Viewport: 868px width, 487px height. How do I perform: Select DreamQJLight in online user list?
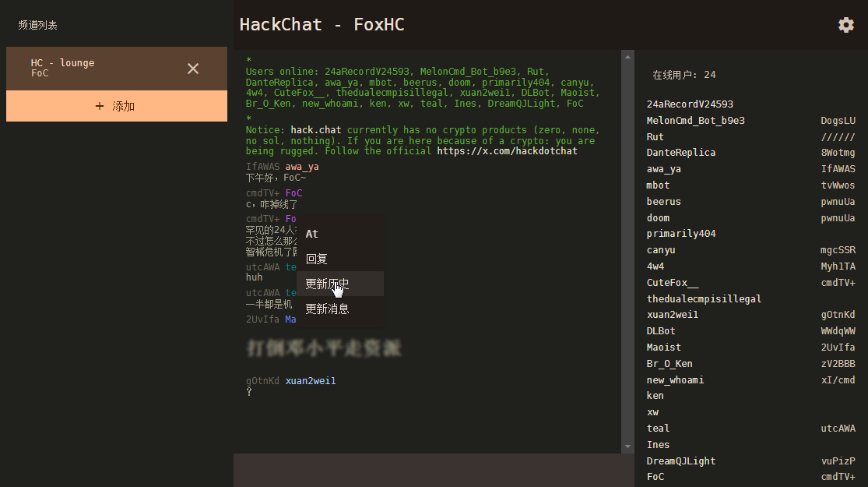[x=681, y=461]
